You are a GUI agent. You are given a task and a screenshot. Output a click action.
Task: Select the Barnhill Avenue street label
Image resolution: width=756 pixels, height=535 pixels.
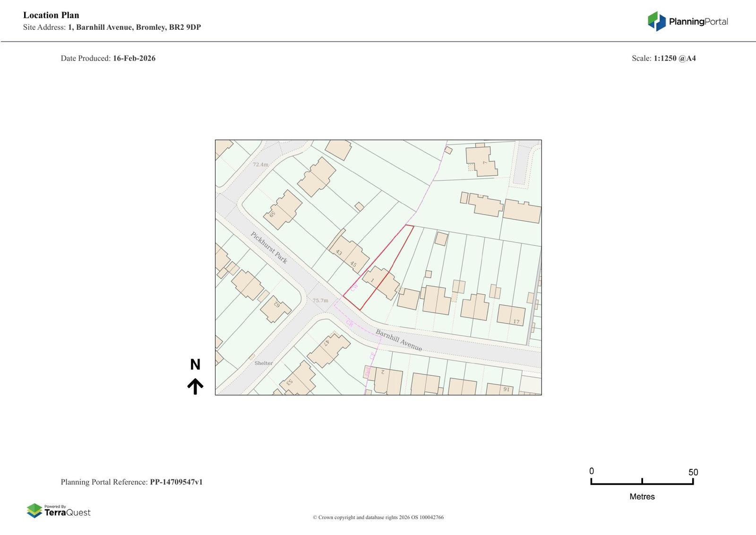(x=398, y=340)
